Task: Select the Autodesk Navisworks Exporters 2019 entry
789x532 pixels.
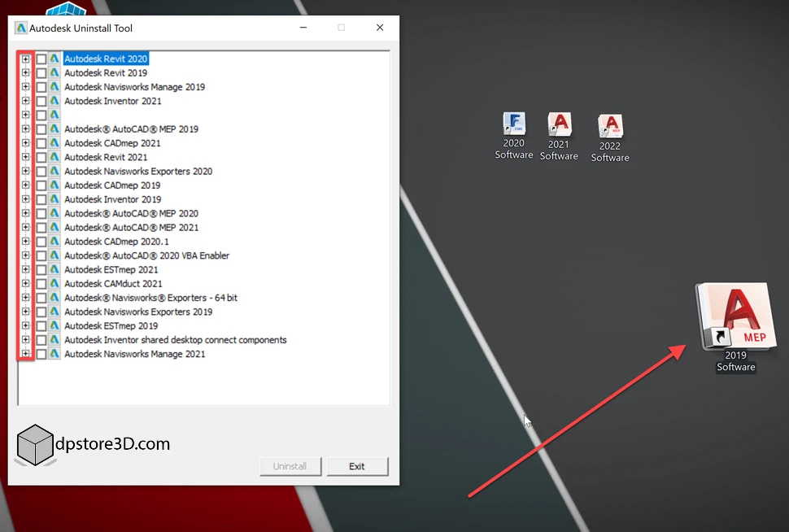Action: point(138,312)
